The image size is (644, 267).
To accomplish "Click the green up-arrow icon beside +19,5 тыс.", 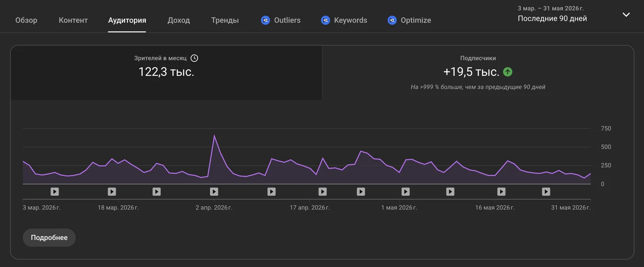I will pos(507,72).
